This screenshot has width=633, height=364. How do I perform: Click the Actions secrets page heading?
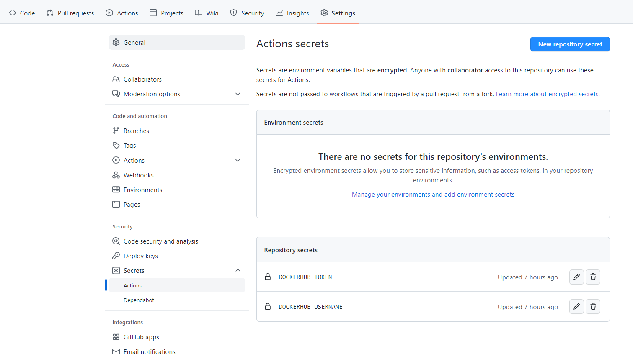[x=292, y=44]
